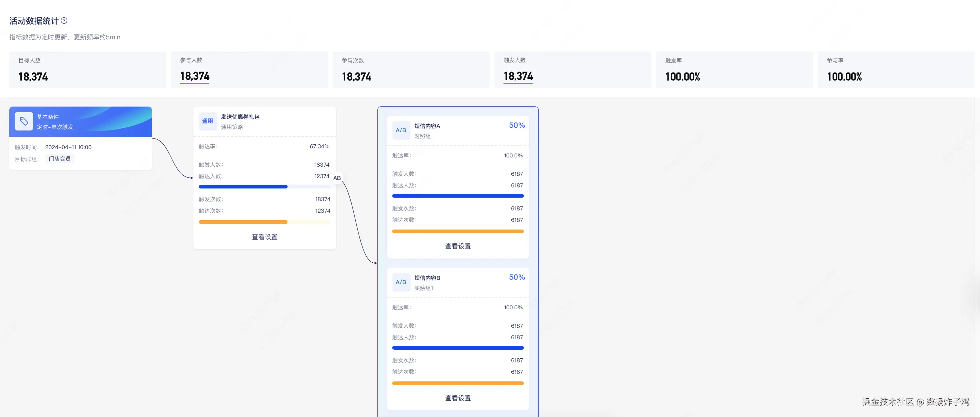Click the 50% label on 短信内容B
980x417 pixels.
pyautogui.click(x=517, y=277)
